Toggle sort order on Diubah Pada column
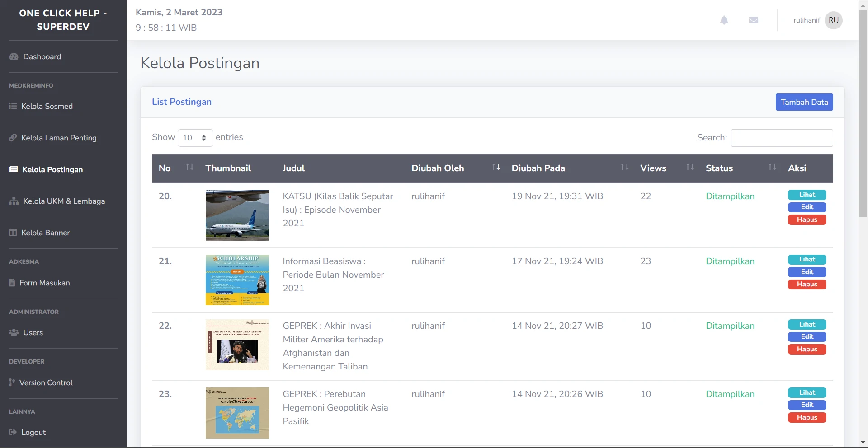 [624, 168]
